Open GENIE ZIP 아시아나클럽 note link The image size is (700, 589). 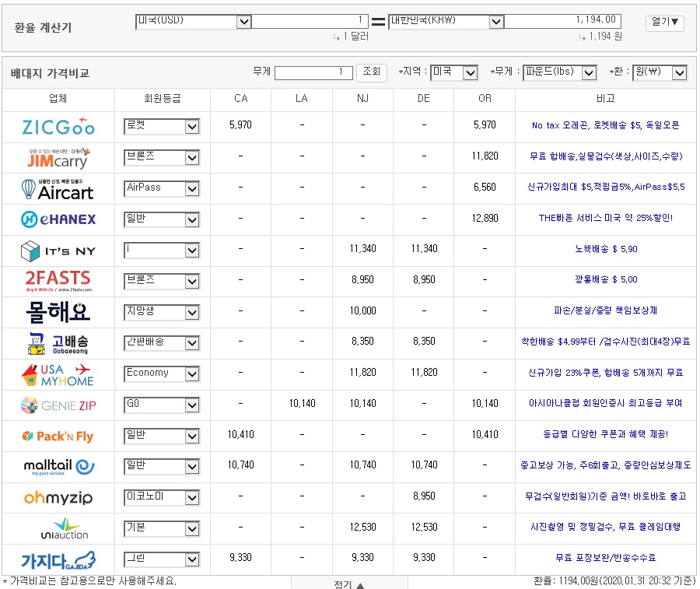606,403
